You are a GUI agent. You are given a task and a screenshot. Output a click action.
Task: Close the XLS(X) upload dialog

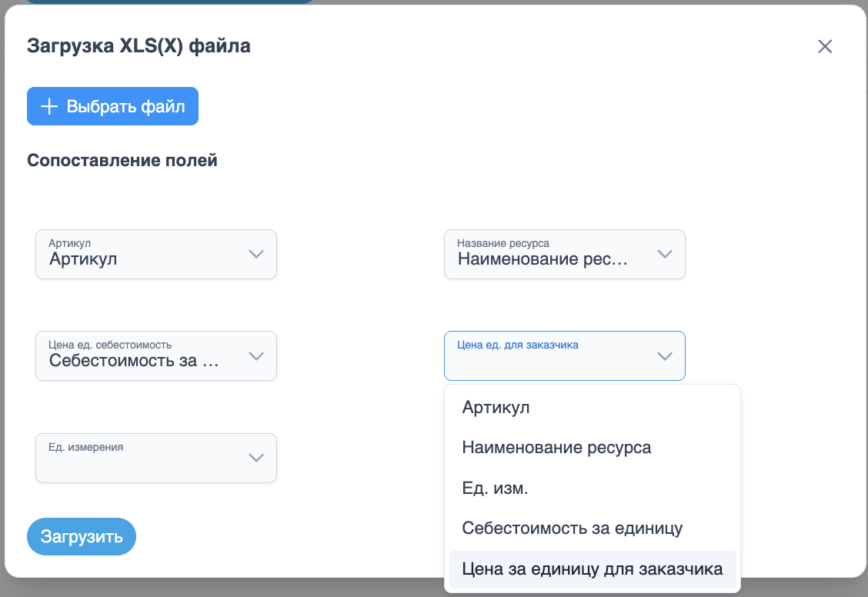pos(825,46)
